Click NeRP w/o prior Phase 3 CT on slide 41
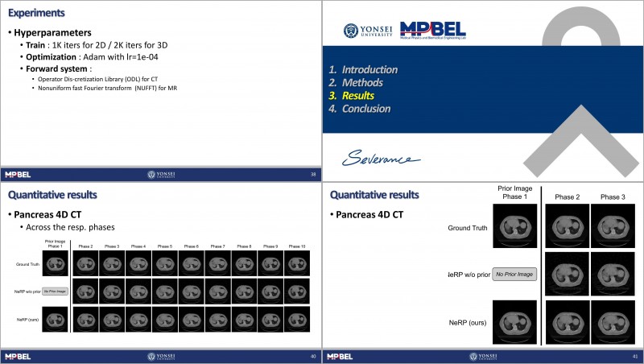 click(613, 274)
